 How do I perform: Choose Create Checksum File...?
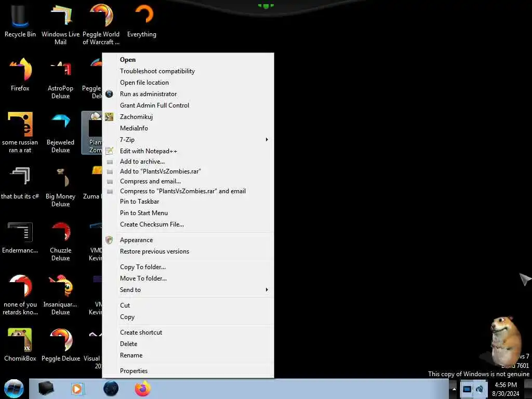pyautogui.click(x=188, y=224)
